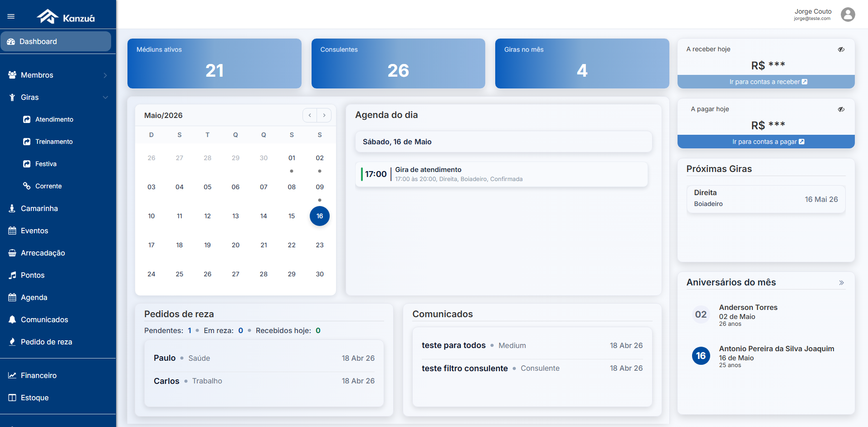The height and width of the screenshot is (427, 868).
Task: Follow 'Ir para contas a pagar' link
Action: point(766,142)
